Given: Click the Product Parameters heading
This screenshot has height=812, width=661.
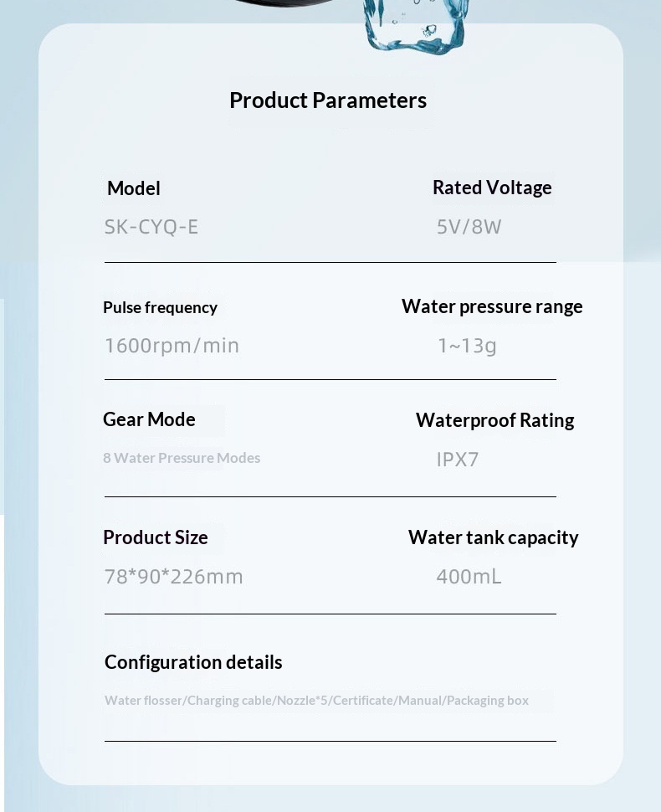Looking at the screenshot, I should pos(327,100).
